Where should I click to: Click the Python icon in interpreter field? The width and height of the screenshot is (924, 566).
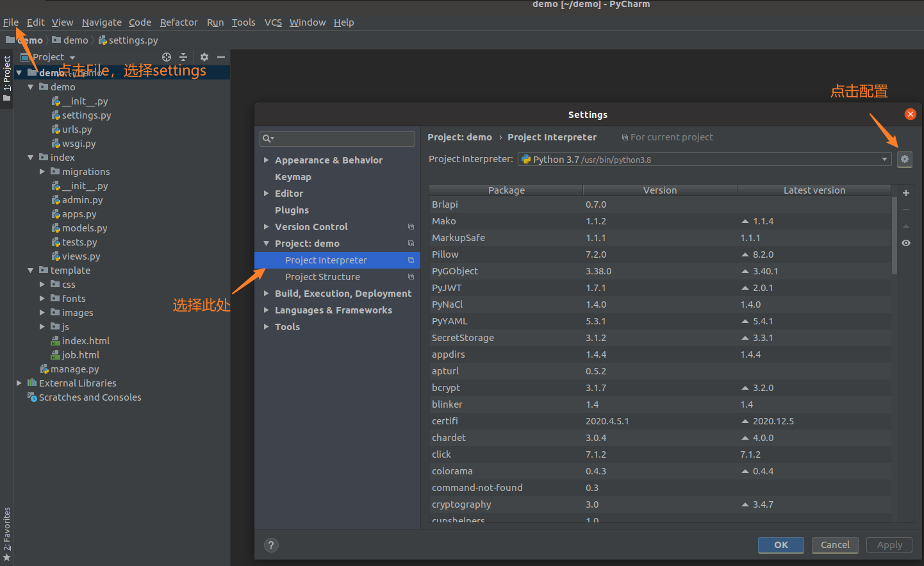pyautogui.click(x=526, y=160)
